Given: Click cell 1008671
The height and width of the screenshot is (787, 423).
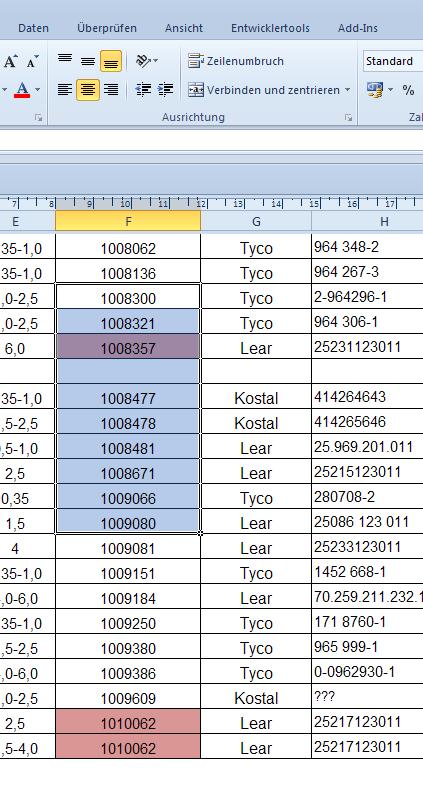Looking at the screenshot, I should [128, 472].
